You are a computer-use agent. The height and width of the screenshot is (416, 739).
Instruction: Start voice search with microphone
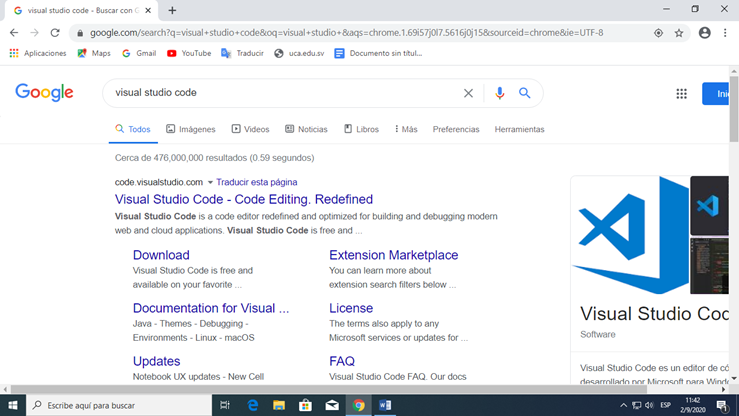tap(500, 93)
